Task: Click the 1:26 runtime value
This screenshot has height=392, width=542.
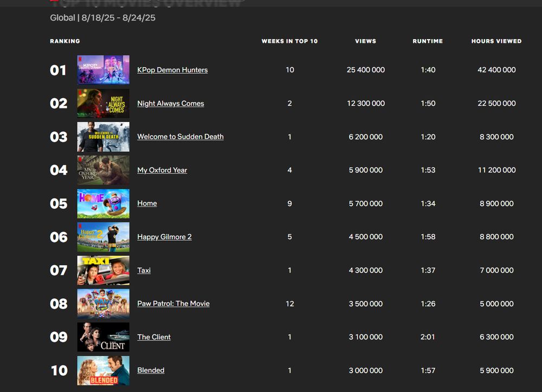Action: [x=428, y=304]
